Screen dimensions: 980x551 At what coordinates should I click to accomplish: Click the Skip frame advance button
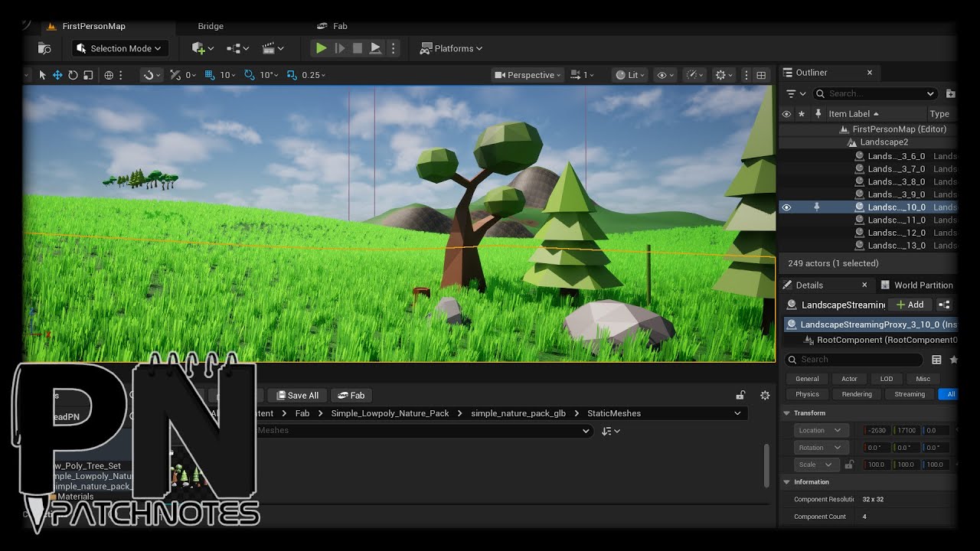tap(340, 48)
